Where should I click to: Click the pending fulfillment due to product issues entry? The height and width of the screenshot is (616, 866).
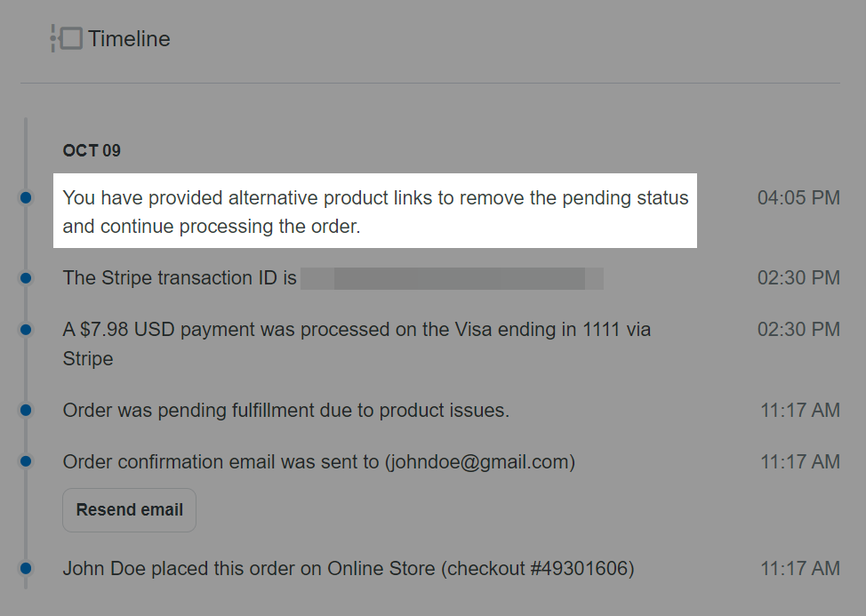285,411
